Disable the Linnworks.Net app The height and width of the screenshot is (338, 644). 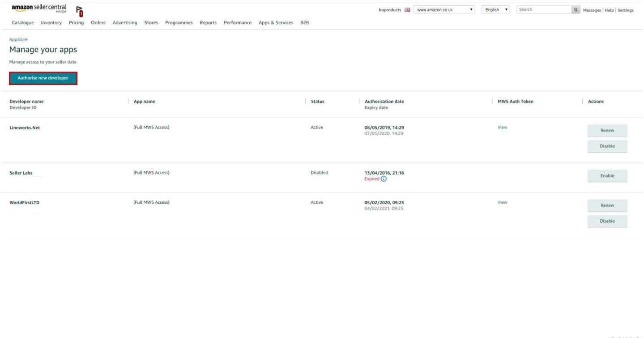(607, 146)
